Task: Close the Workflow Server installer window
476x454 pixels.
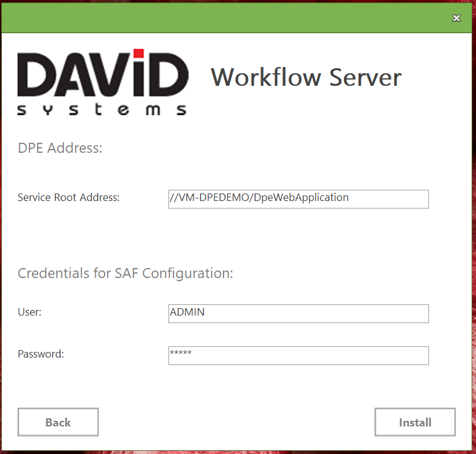Action: 457,18
